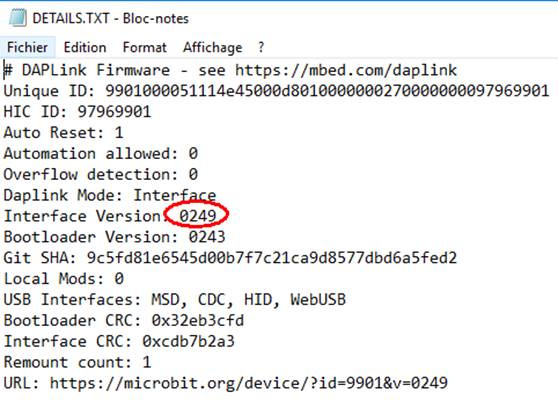
Task: Click the Bootloader CRC value 0x32eb3cfd
Action: (x=198, y=320)
